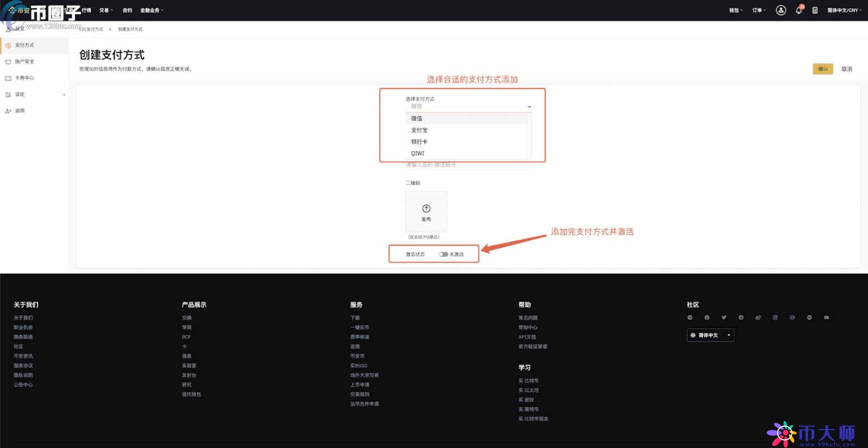Open 官方验证渠道 link in footer
868x448 pixels.
pos(533,347)
